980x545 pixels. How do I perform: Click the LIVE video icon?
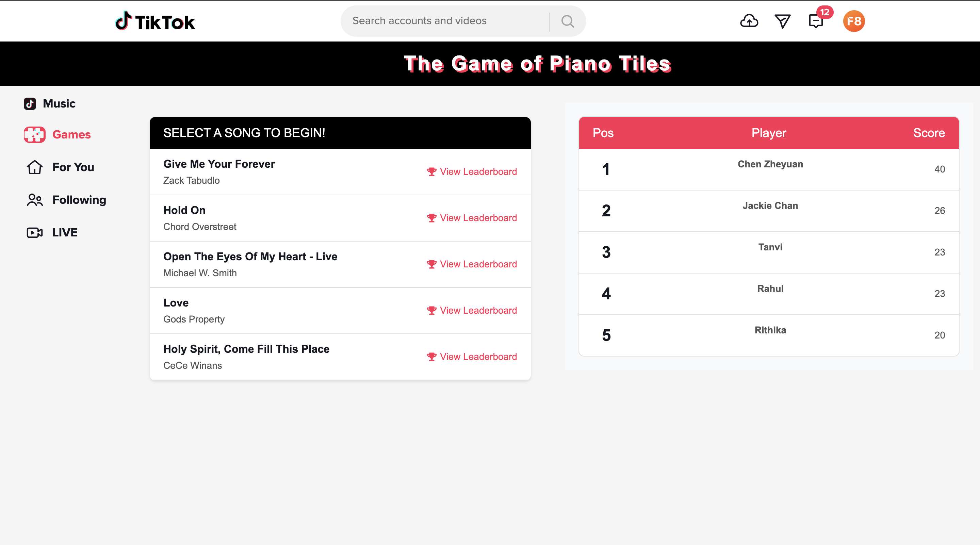coord(34,232)
